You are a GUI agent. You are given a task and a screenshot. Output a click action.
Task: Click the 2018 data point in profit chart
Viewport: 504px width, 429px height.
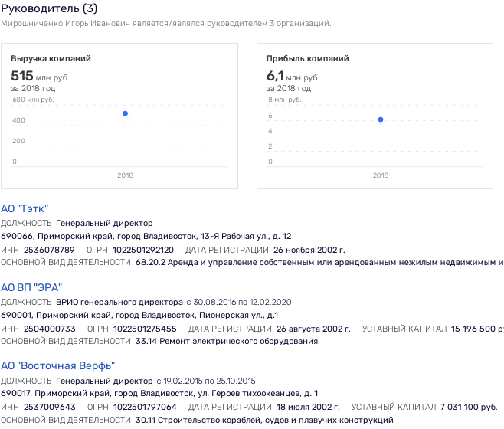pyautogui.click(x=381, y=120)
